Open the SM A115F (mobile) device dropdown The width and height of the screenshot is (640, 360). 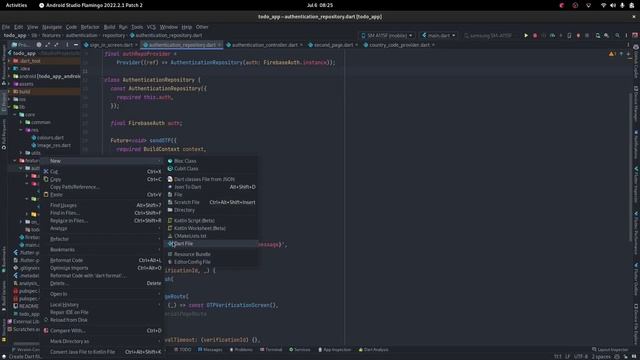coord(387,36)
